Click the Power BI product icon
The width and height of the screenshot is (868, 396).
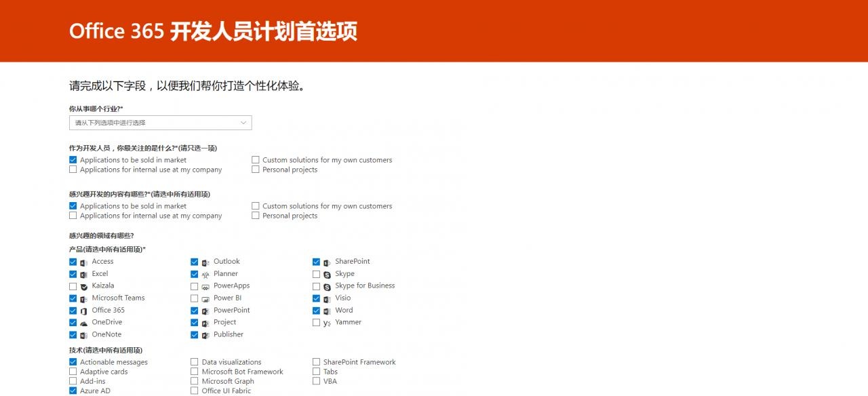pyautogui.click(x=205, y=299)
